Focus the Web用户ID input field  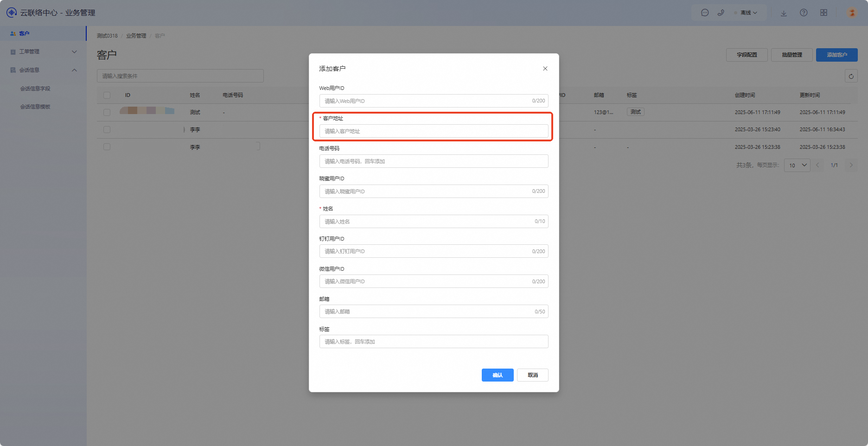[x=434, y=101]
